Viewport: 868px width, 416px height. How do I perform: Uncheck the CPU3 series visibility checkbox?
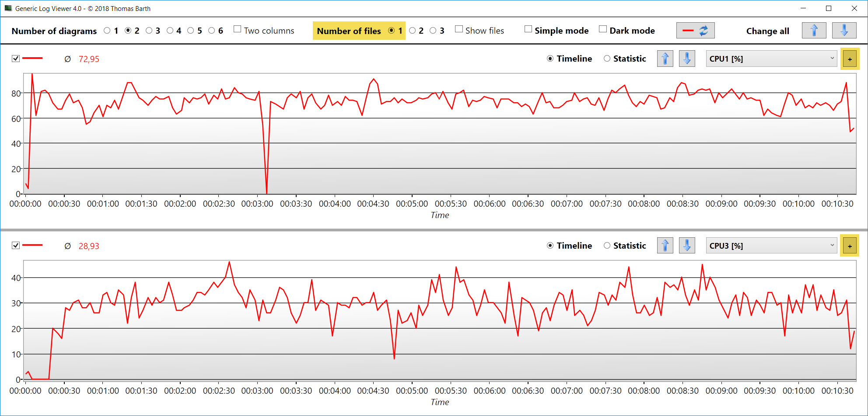click(x=16, y=245)
